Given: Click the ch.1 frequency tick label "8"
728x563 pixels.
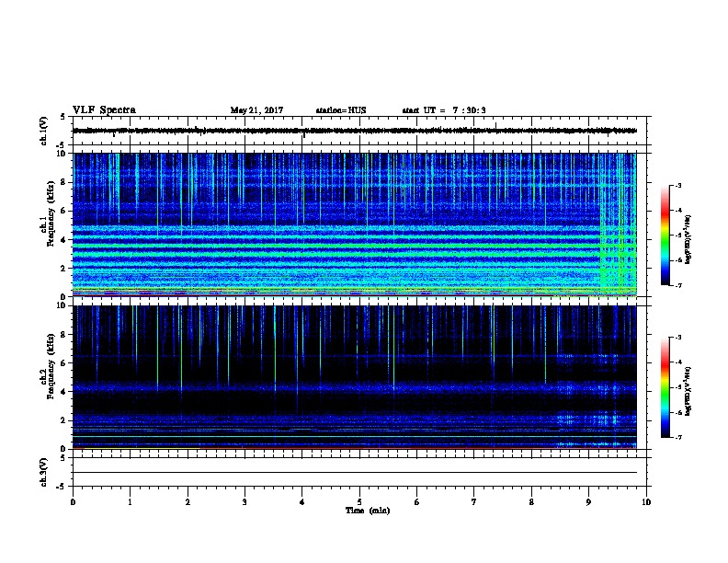Looking at the screenshot, I should click(x=64, y=182).
